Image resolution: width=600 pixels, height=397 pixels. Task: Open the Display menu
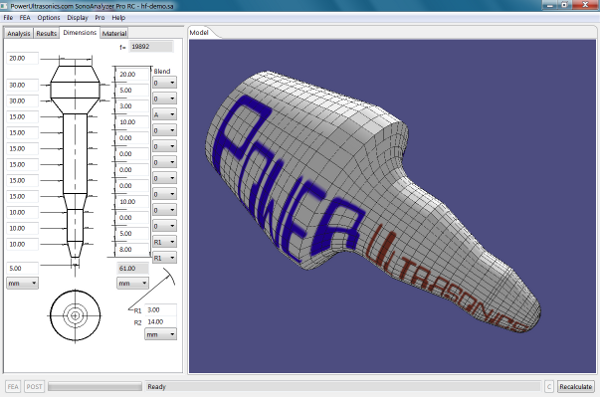click(x=77, y=18)
